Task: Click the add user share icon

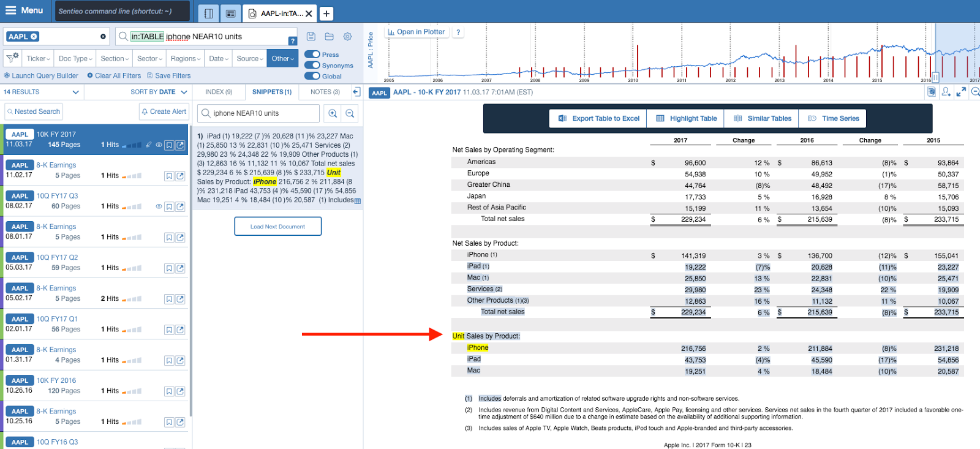Action: 946,92
